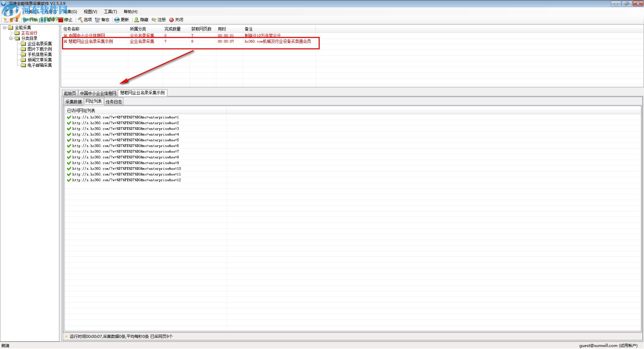Image resolution: width=644 pixels, height=349 pixels.
Task: Click the URL ending in ee=9
Action: pyautogui.click(x=125, y=163)
